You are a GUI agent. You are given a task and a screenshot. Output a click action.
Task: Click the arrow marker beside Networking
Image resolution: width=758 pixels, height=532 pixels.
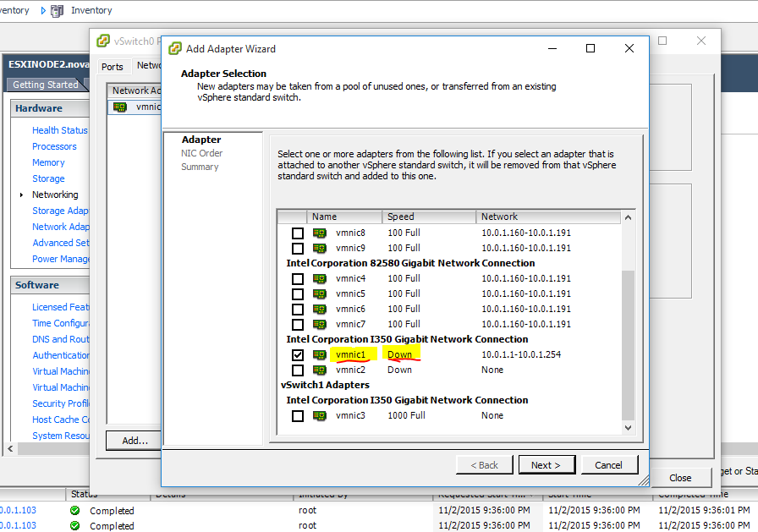pos(21,195)
